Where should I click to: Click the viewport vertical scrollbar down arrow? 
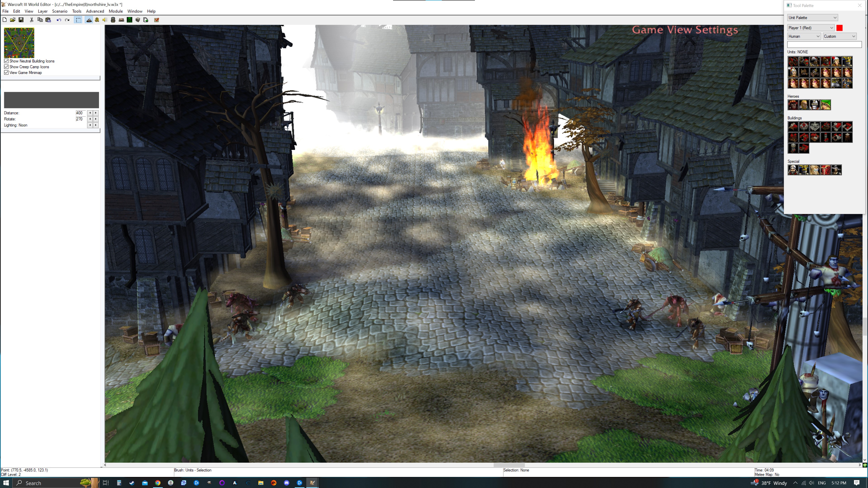[x=865, y=460]
